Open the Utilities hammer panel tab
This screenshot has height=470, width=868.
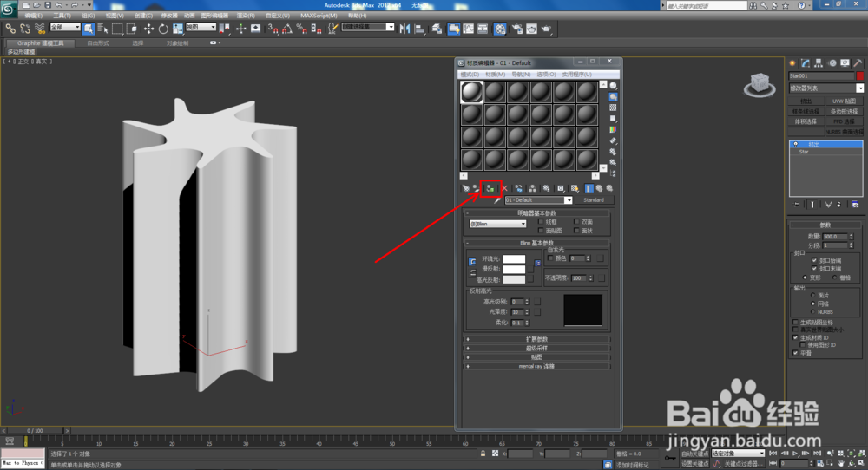point(858,63)
